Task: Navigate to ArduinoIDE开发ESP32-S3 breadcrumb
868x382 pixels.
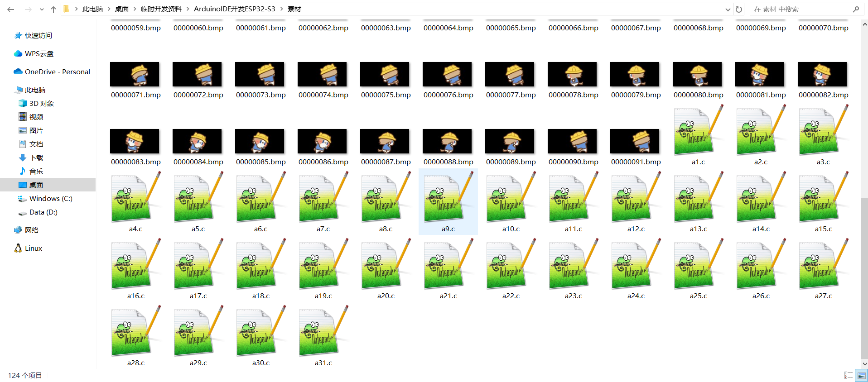Action: pyautogui.click(x=235, y=9)
